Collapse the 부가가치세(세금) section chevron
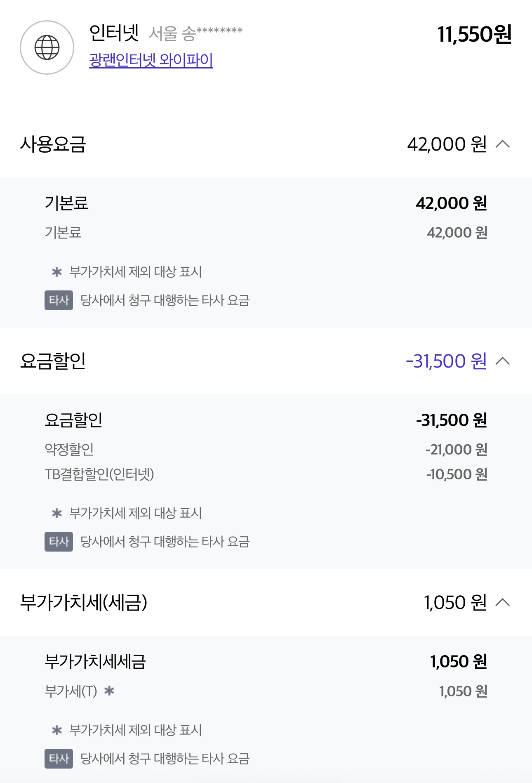532x783 pixels. [x=503, y=603]
